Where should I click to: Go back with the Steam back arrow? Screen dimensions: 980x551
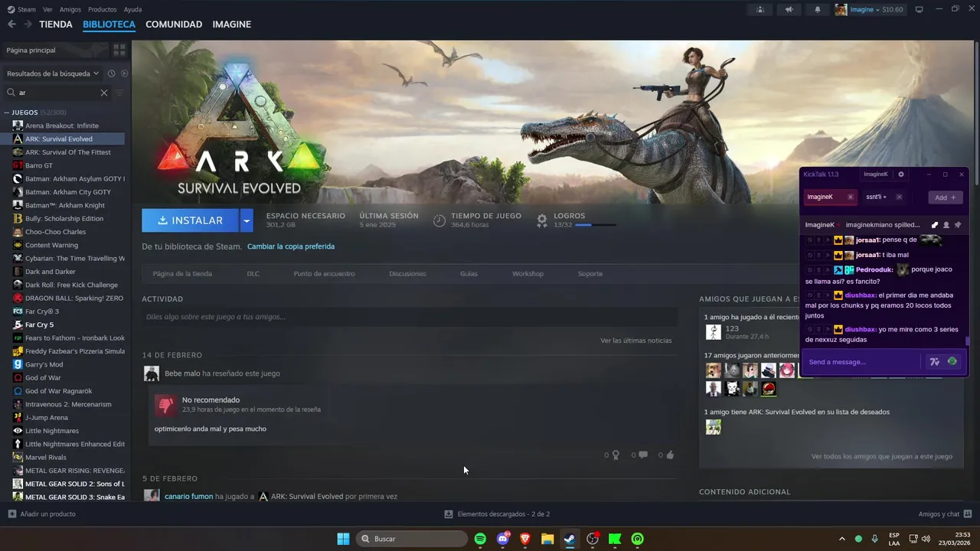pos(11,24)
